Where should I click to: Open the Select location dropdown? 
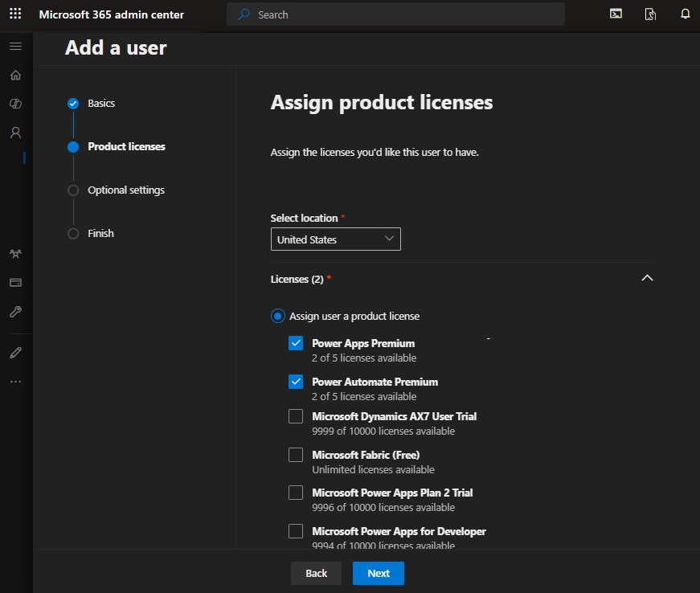coord(336,239)
